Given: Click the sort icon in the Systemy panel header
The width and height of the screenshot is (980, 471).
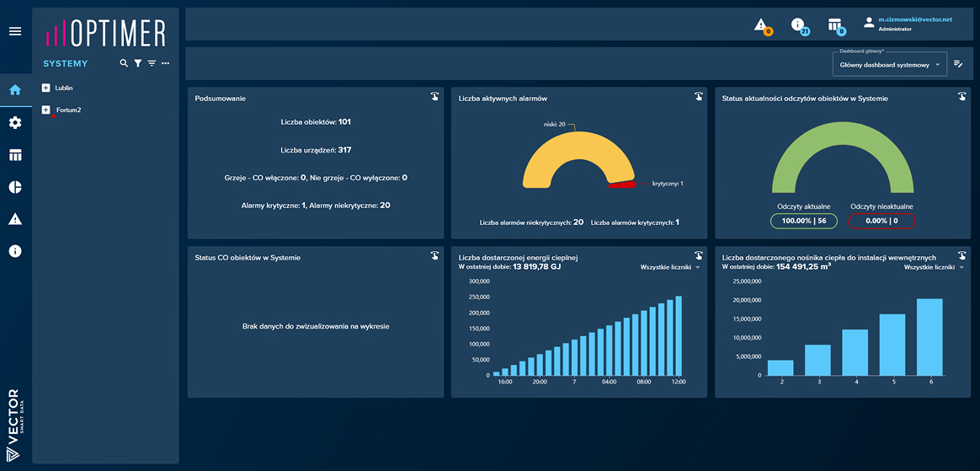Looking at the screenshot, I should 152,63.
